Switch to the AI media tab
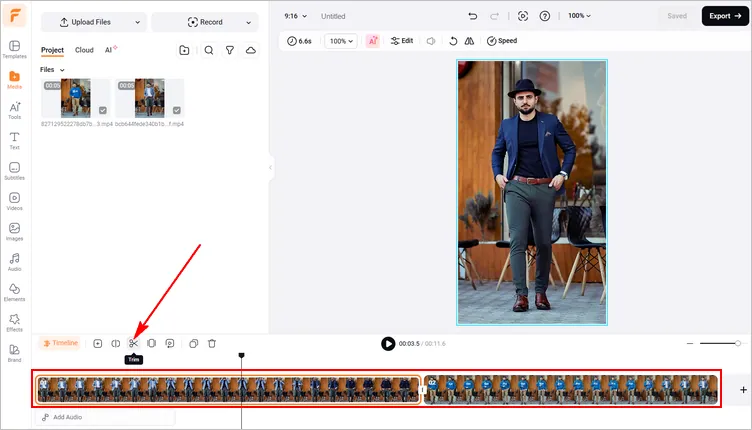 click(x=110, y=50)
